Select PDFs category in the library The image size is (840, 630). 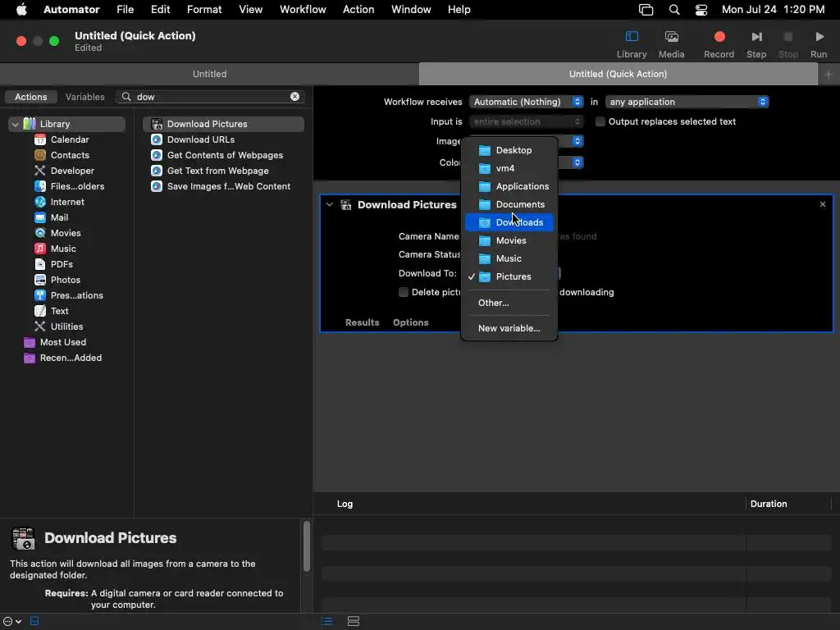62,263
